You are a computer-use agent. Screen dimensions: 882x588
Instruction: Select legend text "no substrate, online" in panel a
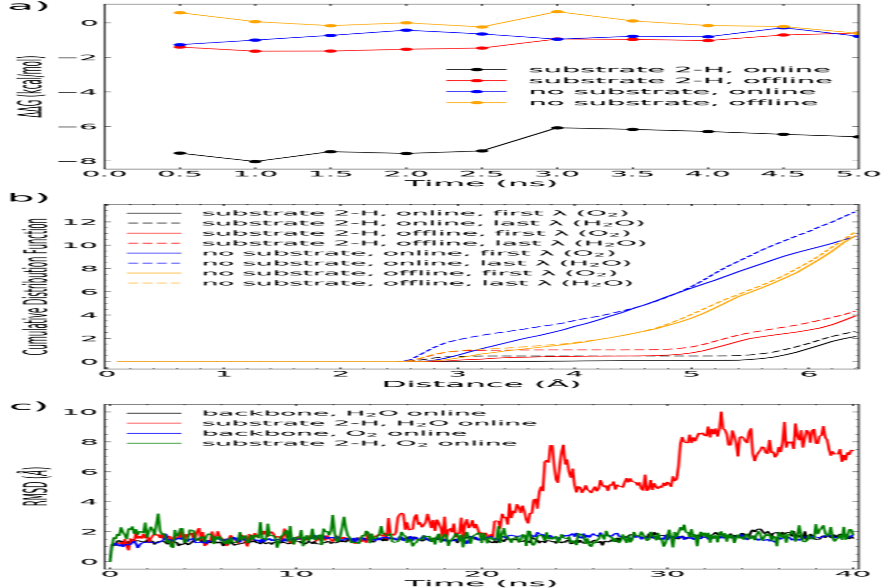(x=672, y=92)
